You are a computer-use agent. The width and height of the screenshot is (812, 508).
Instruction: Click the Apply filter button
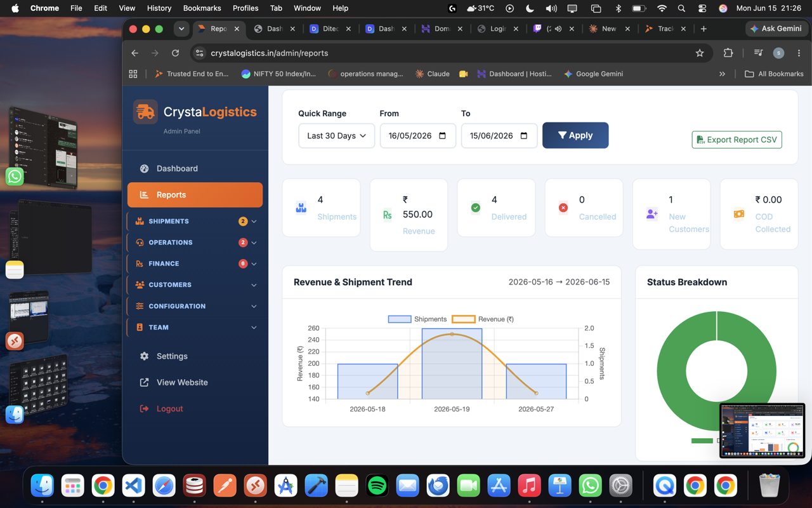click(575, 135)
